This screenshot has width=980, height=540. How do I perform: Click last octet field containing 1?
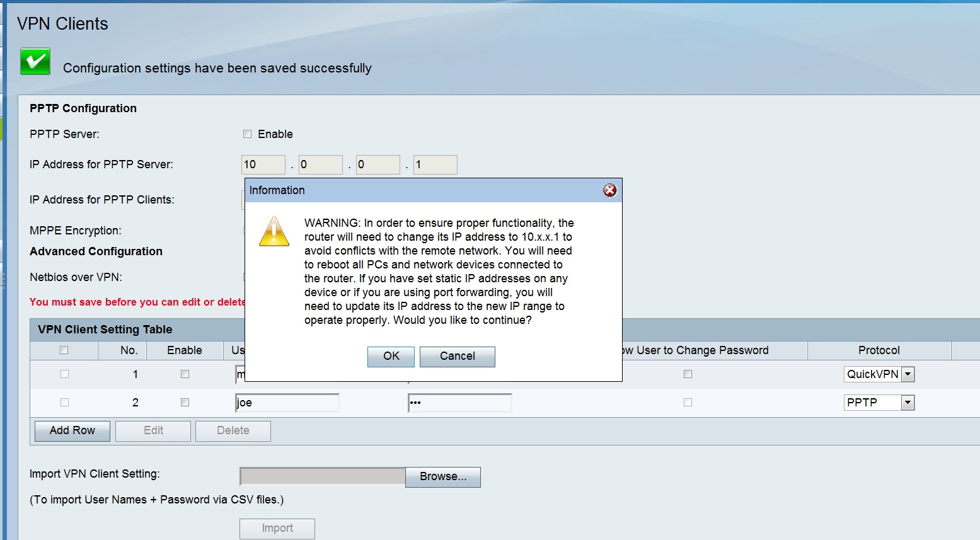(435, 164)
